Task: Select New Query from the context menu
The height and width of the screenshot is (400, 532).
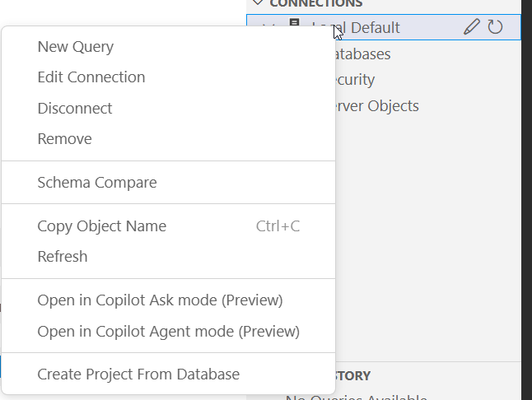Action: pos(76,47)
